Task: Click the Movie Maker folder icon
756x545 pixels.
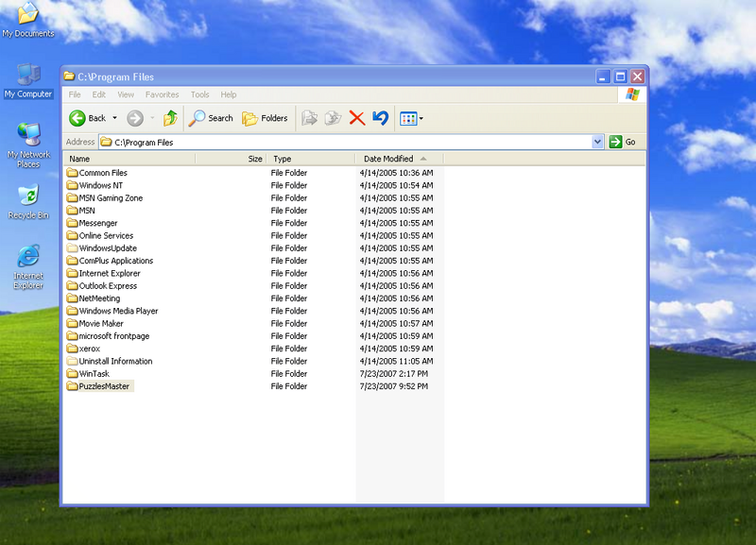Action: tap(73, 323)
